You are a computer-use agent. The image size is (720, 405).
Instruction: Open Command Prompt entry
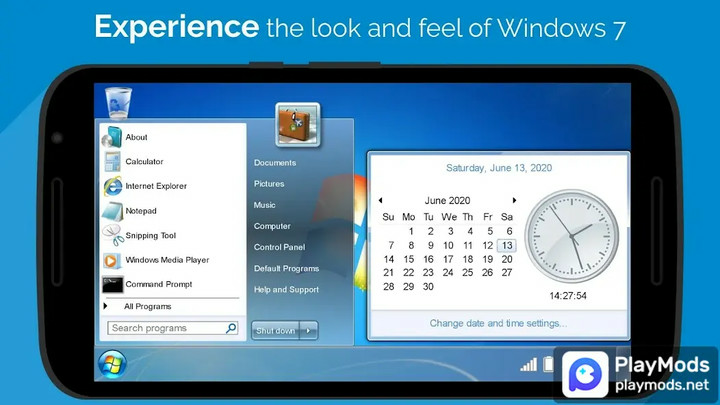click(159, 284)
